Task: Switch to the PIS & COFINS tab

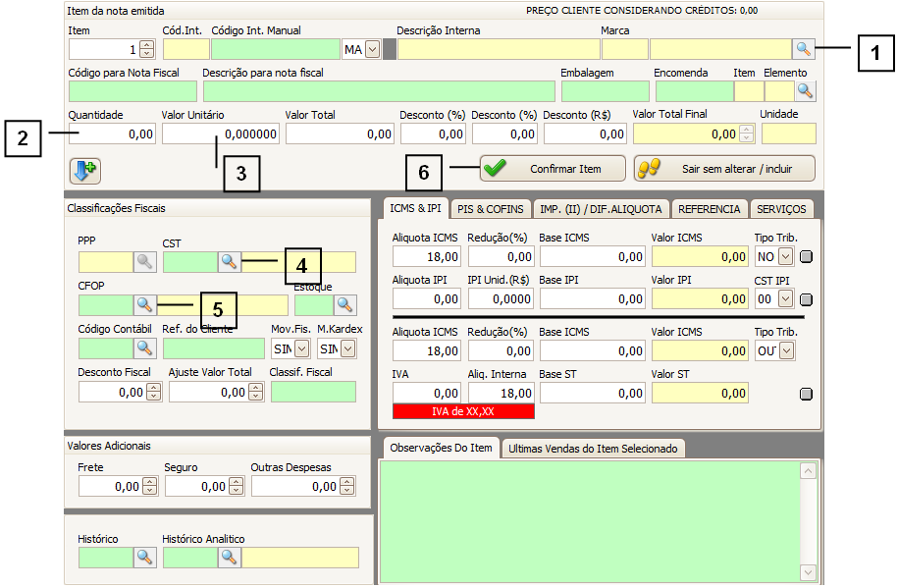Action: click(x=491, y=209)
